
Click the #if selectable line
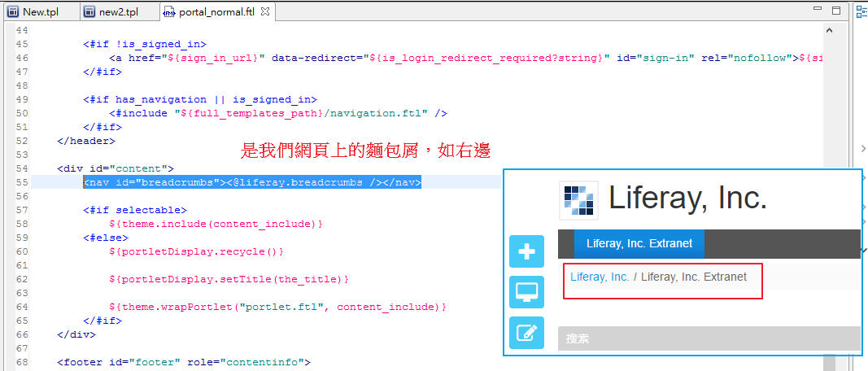click(135, 210)
